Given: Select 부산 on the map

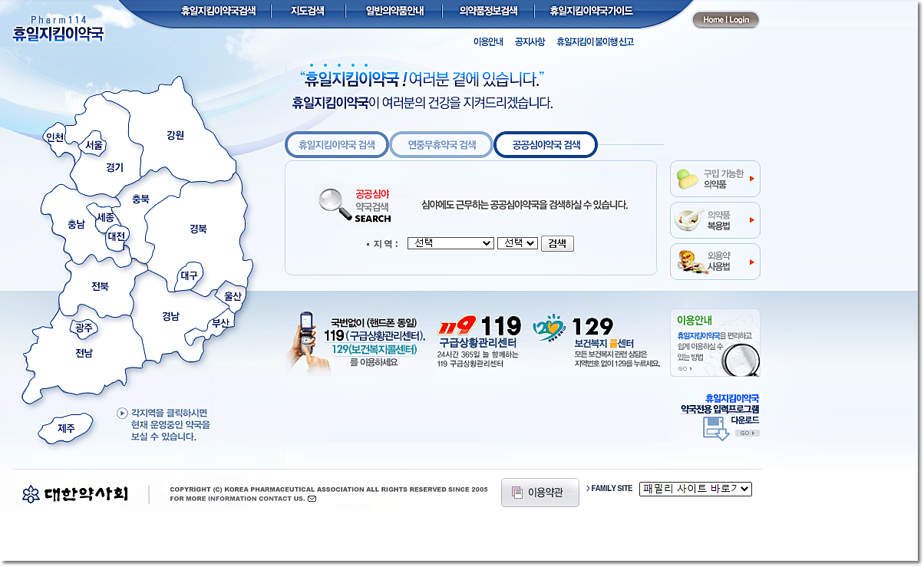Looking at the screenshot, I should click(x=221, y=322).
